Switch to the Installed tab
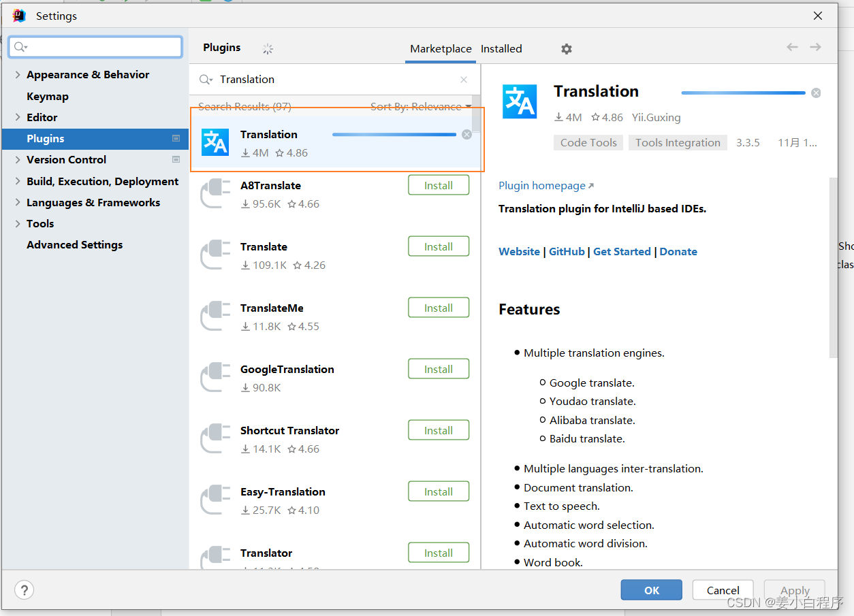854x616 pixels. pyautogui.click(x=501, y=49)
